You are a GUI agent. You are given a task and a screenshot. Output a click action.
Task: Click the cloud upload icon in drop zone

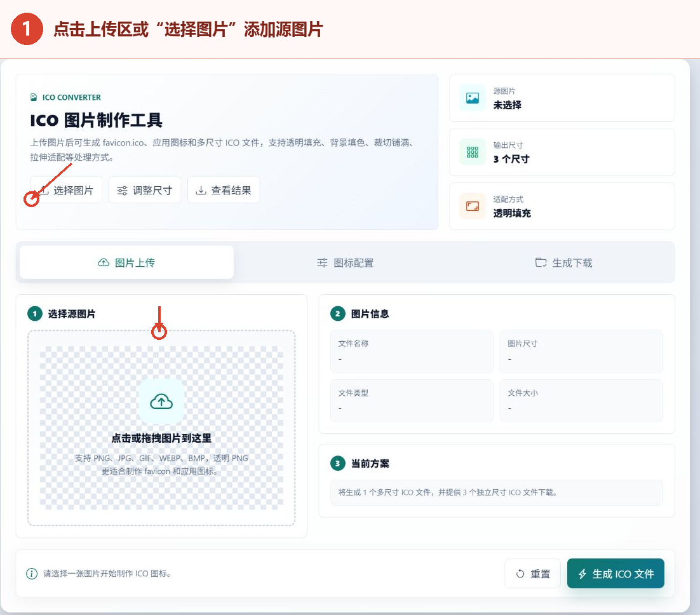[161, 402]
